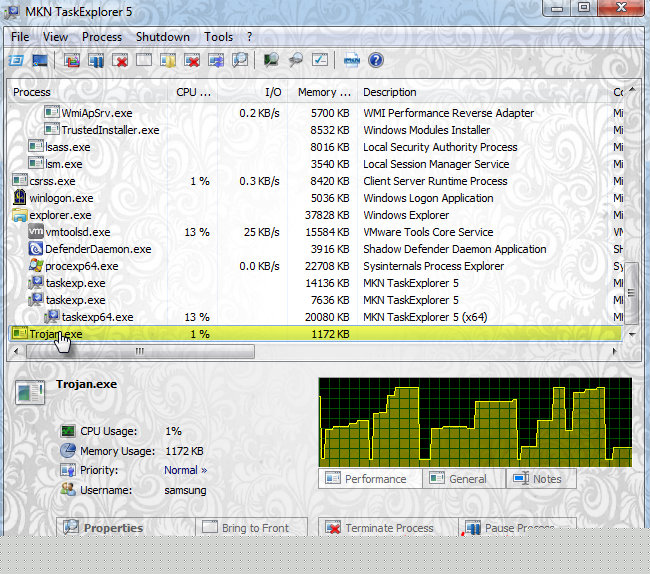The width and height of the screenshot is (650, 574).
Task: Click the first blue window toolbar icon
Action: 17,61
